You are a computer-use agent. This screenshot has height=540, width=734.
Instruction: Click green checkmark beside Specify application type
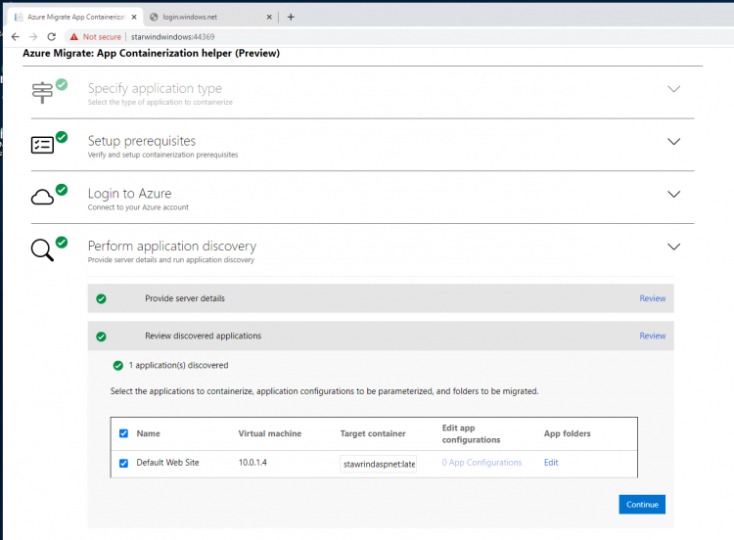pos(61,84)
